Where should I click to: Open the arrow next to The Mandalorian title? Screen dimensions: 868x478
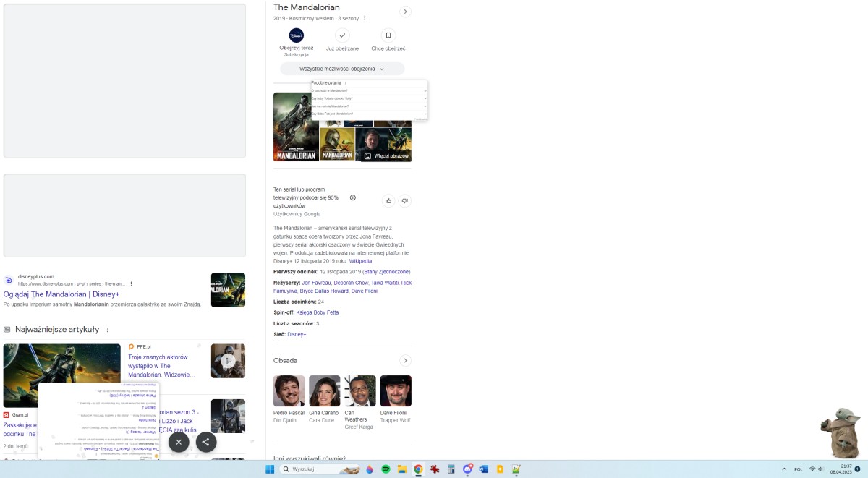click(405, 12)
